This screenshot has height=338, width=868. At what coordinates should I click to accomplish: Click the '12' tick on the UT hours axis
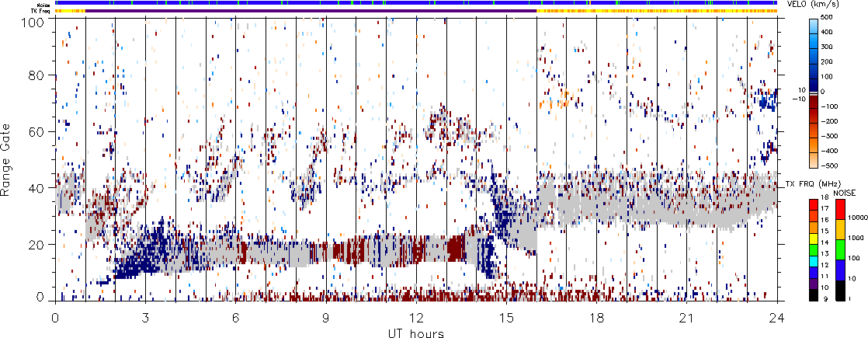(x=416, y=317)
